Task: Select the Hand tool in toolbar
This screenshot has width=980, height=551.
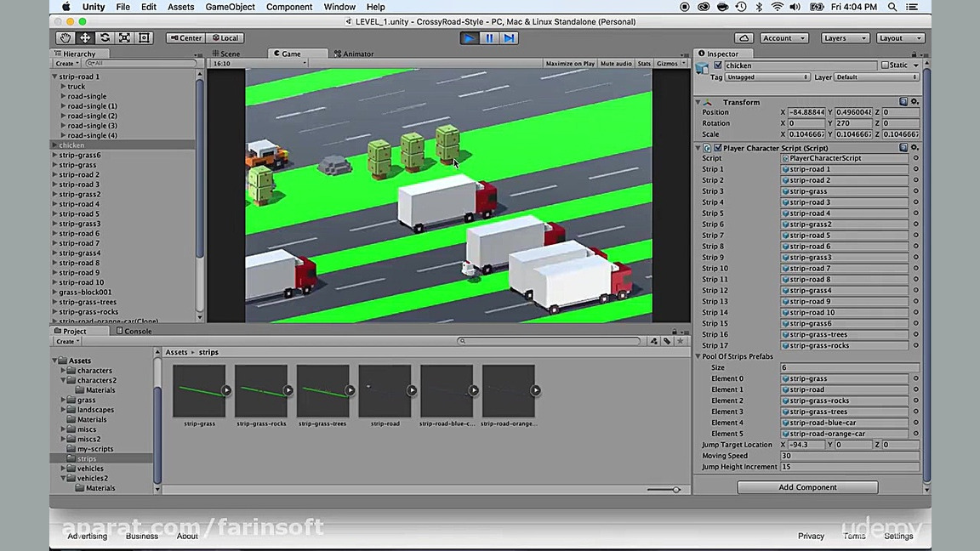Action: pos(65,38)
